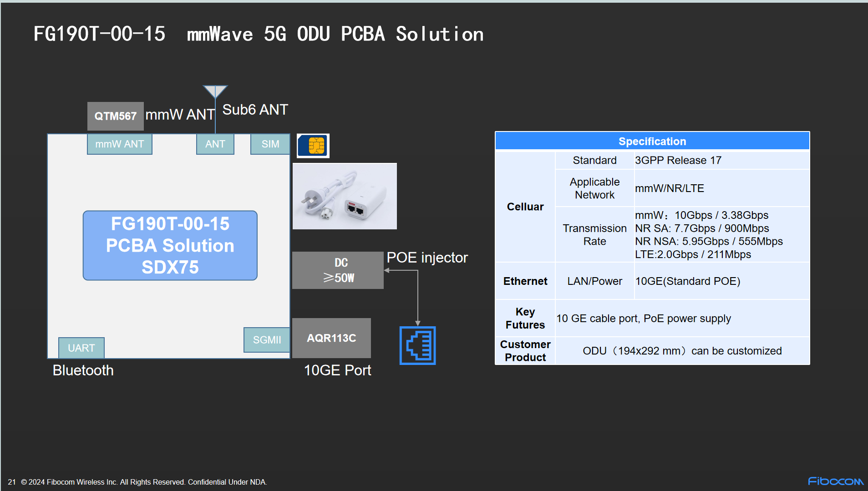This screenshot has width=868, height=491.
Task: Click '10 GE cable port, PoE power supply'
Action: coord(644,319)
